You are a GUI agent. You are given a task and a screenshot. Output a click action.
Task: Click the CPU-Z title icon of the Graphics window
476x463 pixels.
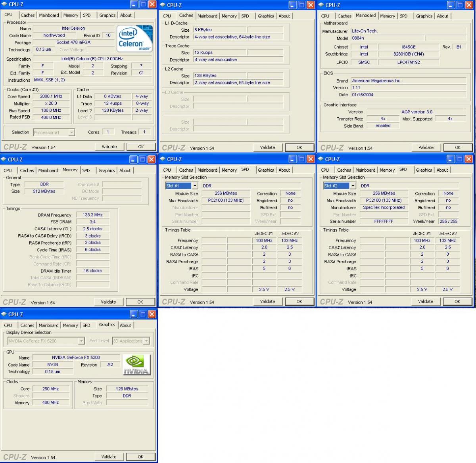[x=4, y=314]
